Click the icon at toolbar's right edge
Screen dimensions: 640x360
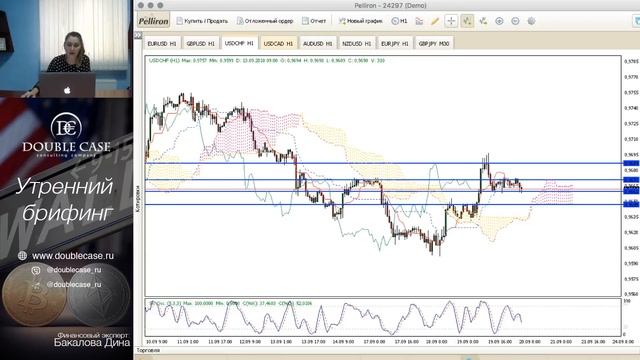coord(636,21)
